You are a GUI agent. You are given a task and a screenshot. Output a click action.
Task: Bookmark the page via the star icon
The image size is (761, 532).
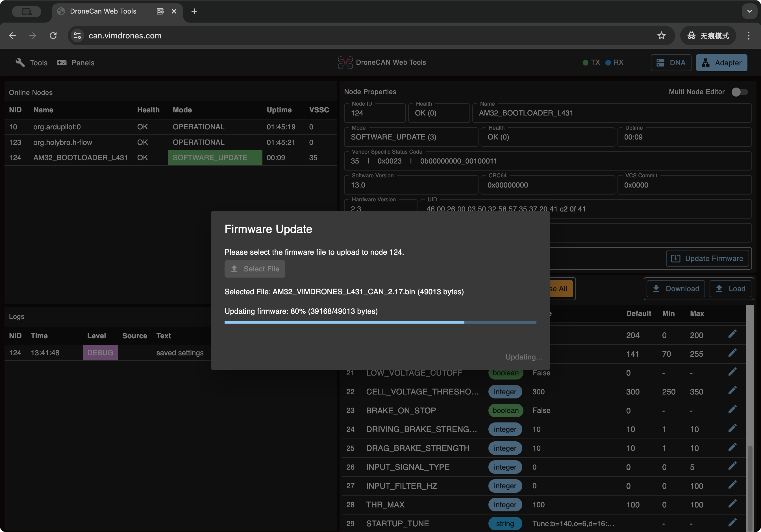[x=662, y=36]
